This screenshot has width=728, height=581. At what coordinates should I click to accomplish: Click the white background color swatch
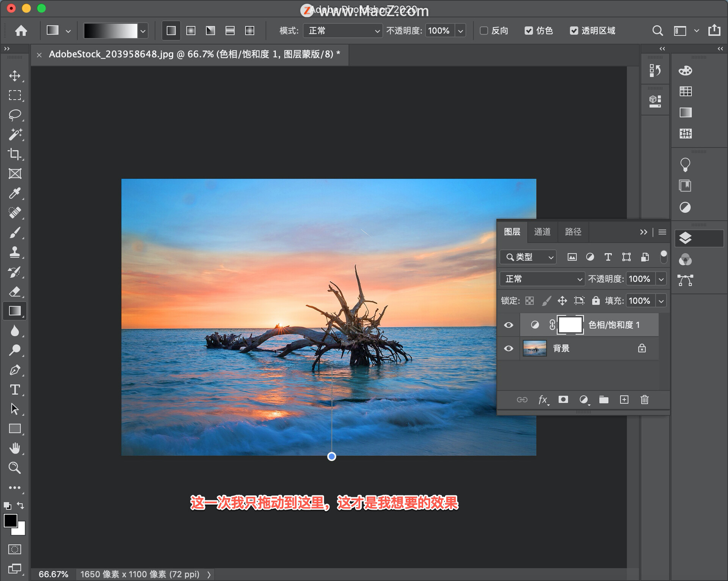[21, 530]
